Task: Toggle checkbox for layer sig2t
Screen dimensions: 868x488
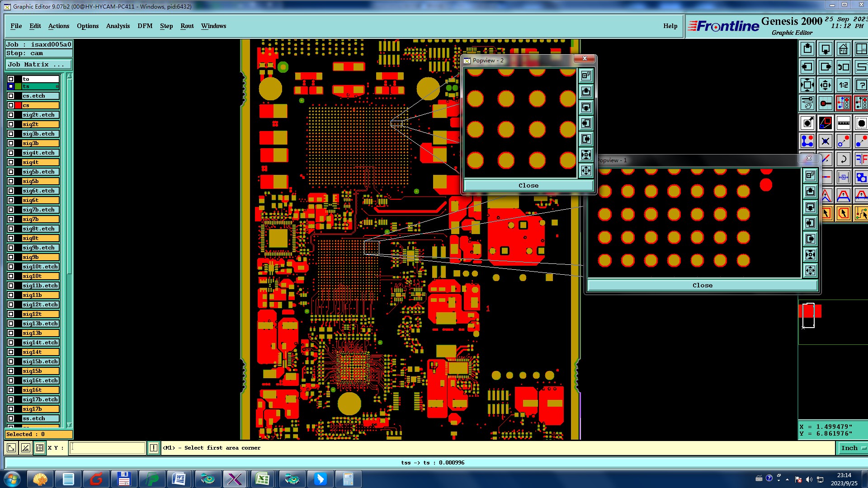Action: 11,124
